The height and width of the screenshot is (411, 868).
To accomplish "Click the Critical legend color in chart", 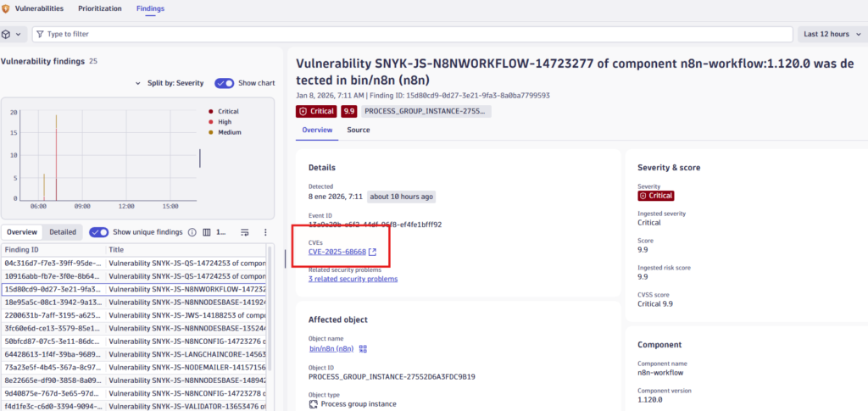I will (211, 111).
